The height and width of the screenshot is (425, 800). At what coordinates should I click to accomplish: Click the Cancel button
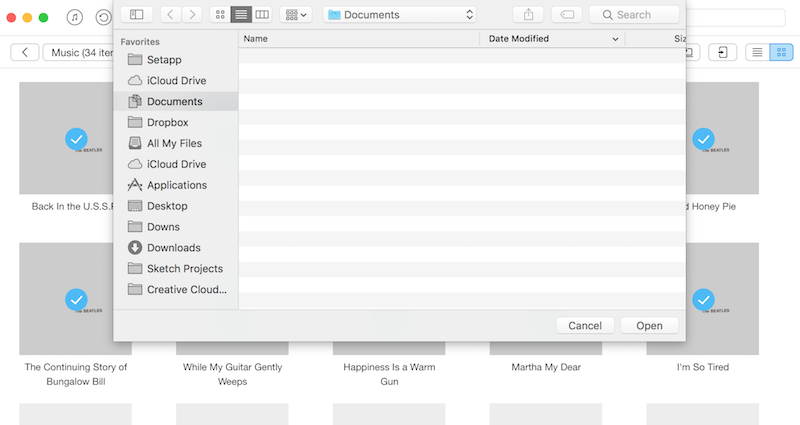(585, 326)
